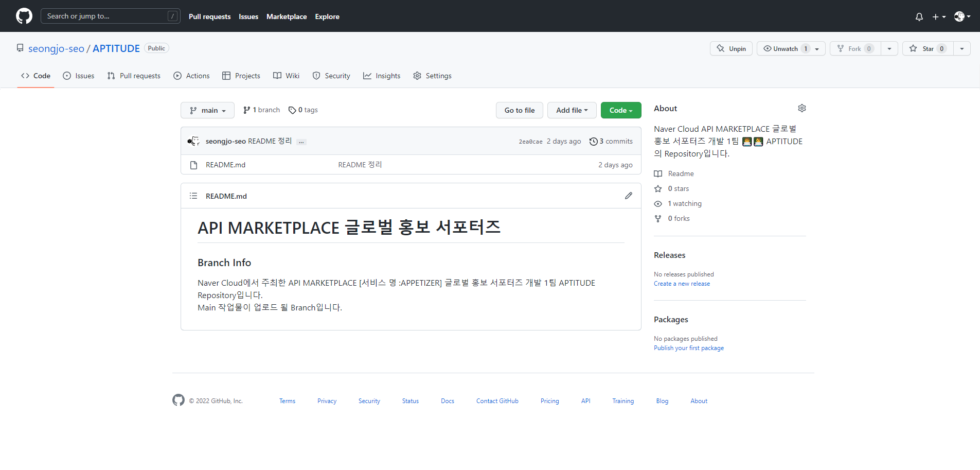Open Terms in footer

(287, 401)
